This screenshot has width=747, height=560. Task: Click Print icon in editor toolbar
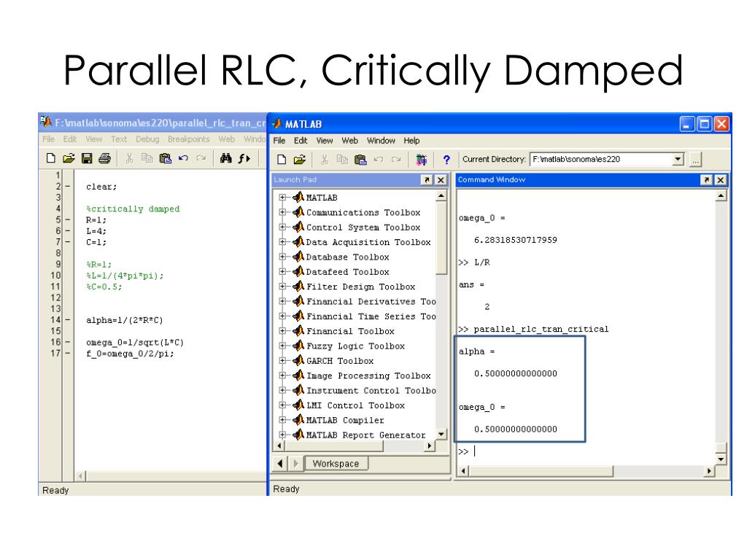(x=105, y=158)
